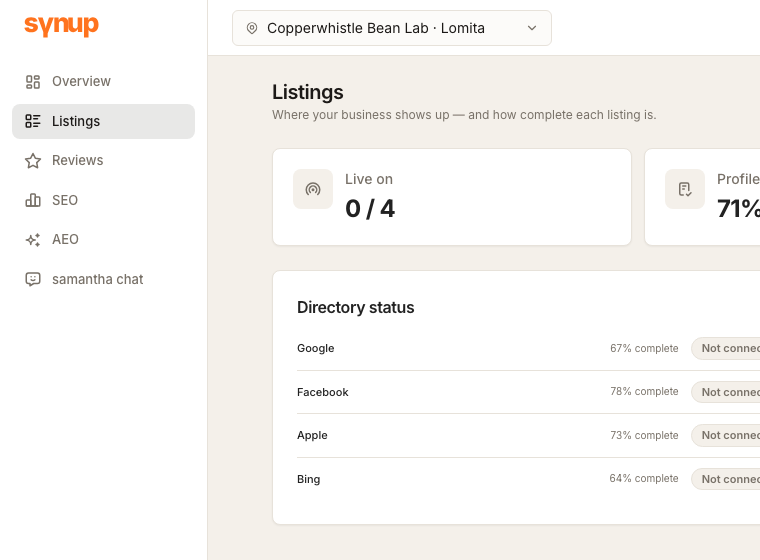The height and width of the screenshot is (560, 760).
Task: Click the Listings page heading
Action: coord(307,92)
